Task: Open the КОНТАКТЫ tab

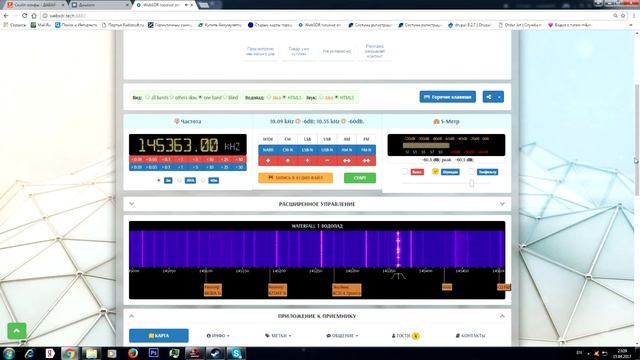Action: click(470, 336)
